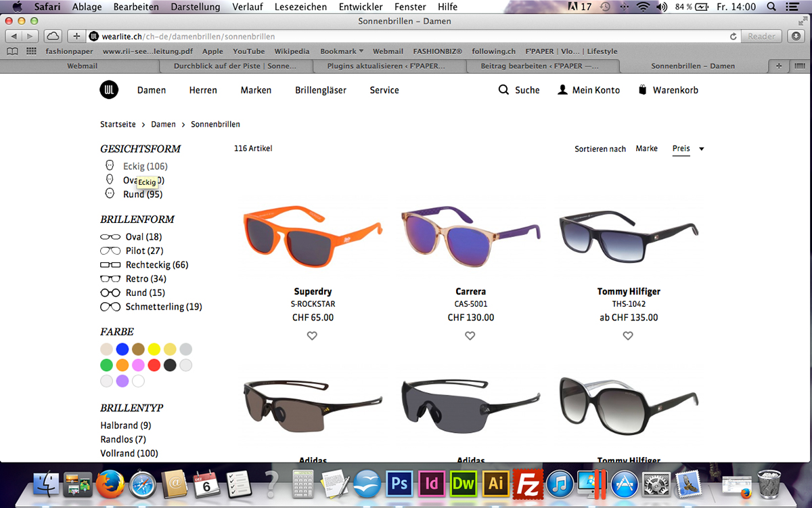812x508 pixels.
Task: Open the Mein Konto person icon
Action: pos(562,89)
